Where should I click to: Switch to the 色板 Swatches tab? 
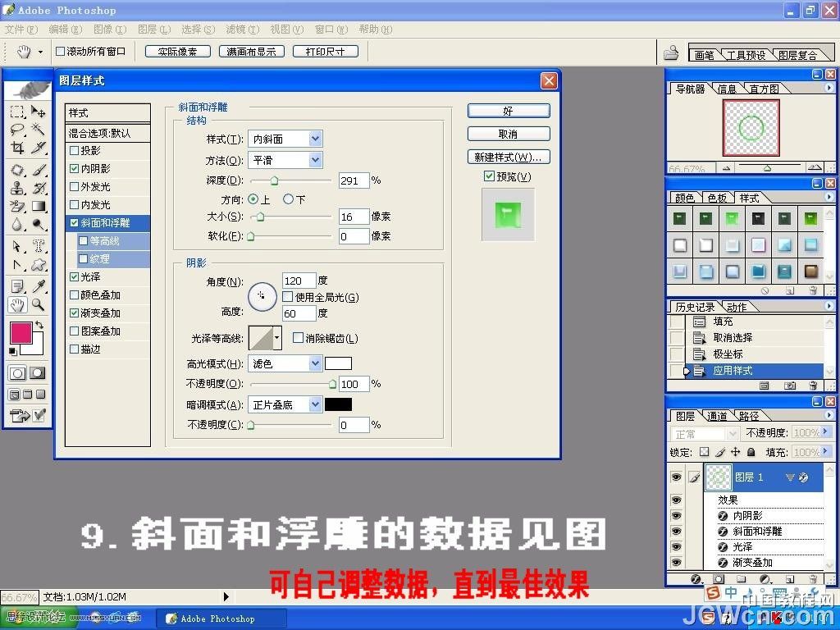[x=717, y=198]
